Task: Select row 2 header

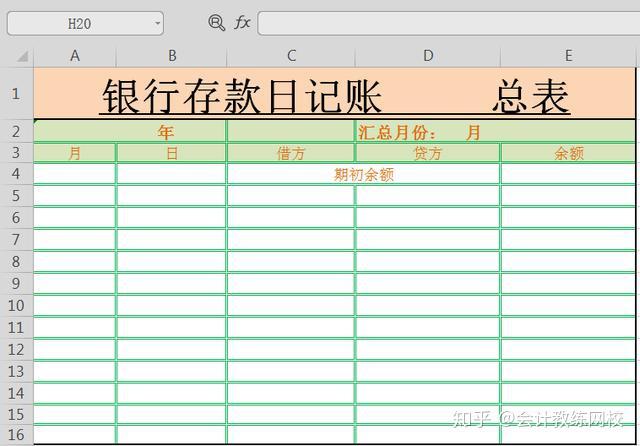Action: [x=16, y=131]
